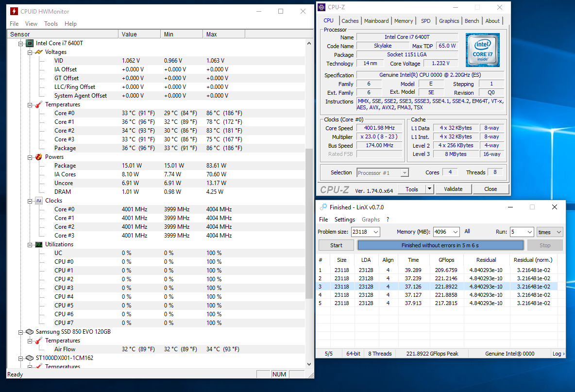Click the HWMonitor title bar app icon

pos(14,11)
